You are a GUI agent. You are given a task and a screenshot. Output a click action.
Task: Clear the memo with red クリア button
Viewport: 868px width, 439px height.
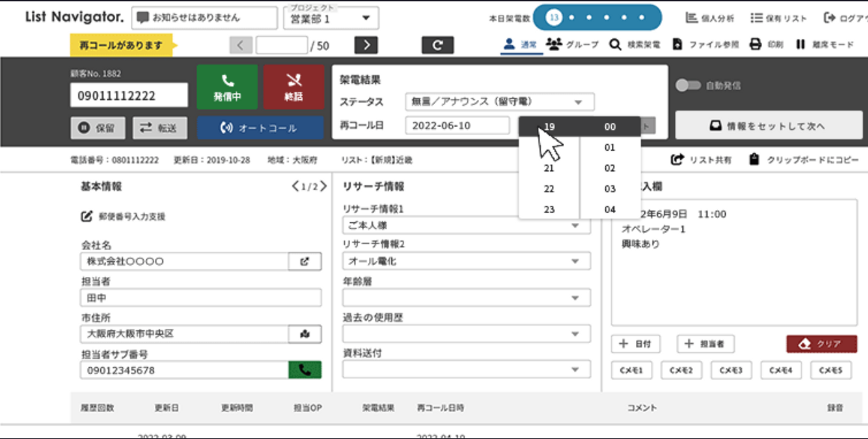(822, 344)
